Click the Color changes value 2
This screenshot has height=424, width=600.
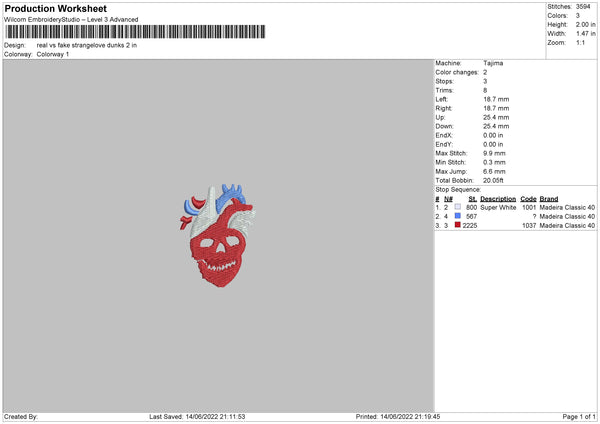click(485, 72)
